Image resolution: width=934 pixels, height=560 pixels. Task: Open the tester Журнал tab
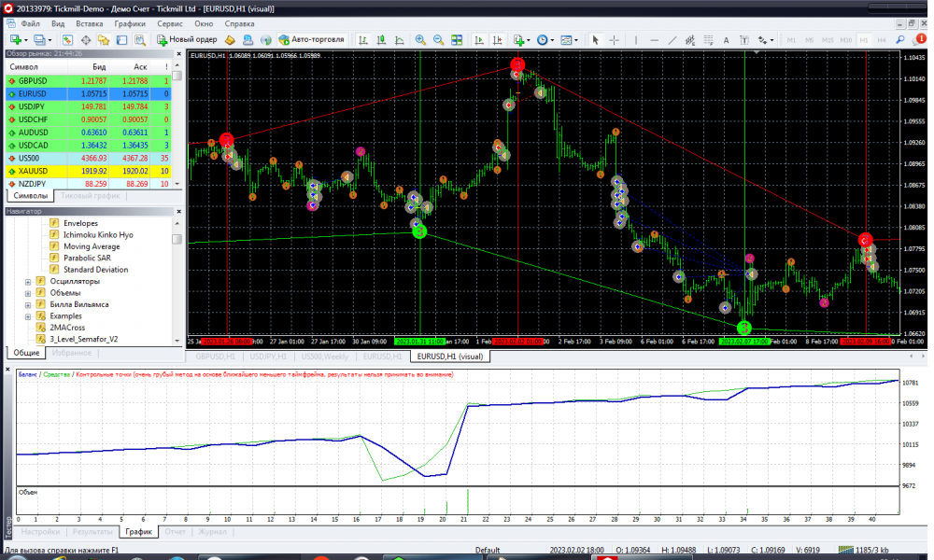coord(212,531)
